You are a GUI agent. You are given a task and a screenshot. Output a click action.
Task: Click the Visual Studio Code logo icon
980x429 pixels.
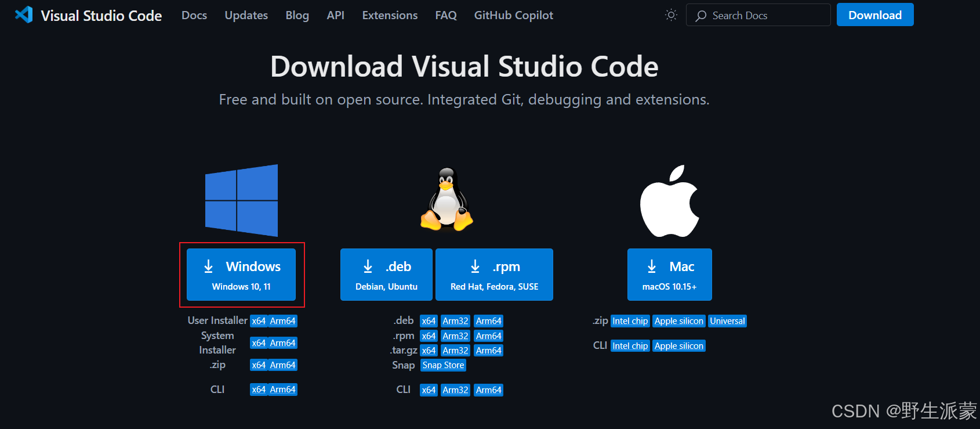(x=24, y=15)
